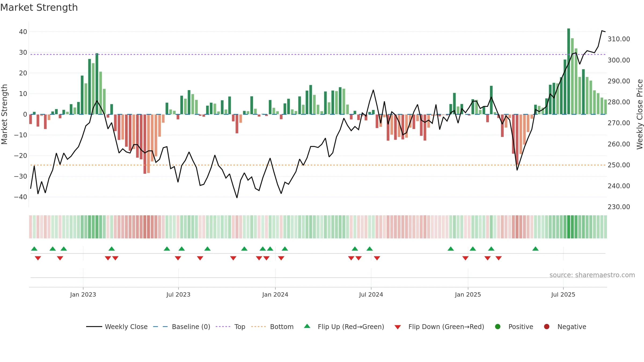Click the blue dashed Baseline line sample
The width and height of the screenshot is (644, 362).
[160, 327]
